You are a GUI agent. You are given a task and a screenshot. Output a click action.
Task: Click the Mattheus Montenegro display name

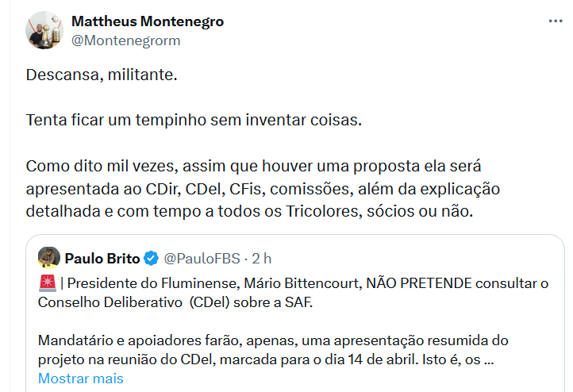148,21
